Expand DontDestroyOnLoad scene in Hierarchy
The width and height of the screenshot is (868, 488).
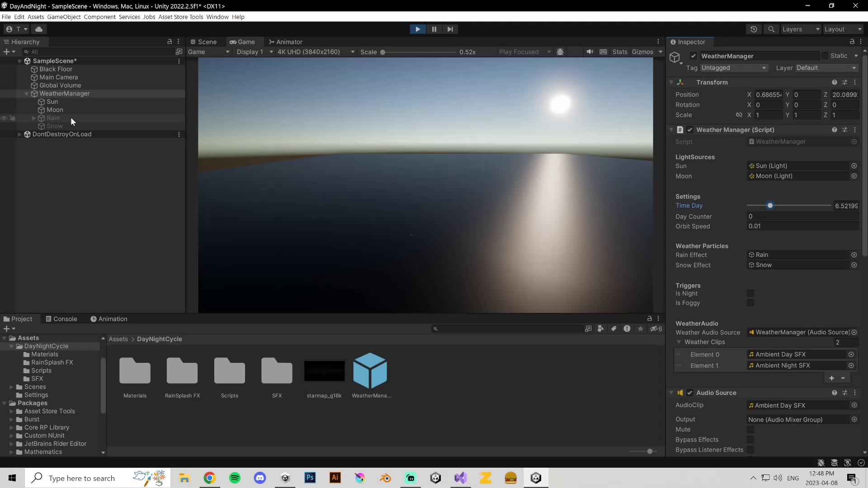pos(19,134)
